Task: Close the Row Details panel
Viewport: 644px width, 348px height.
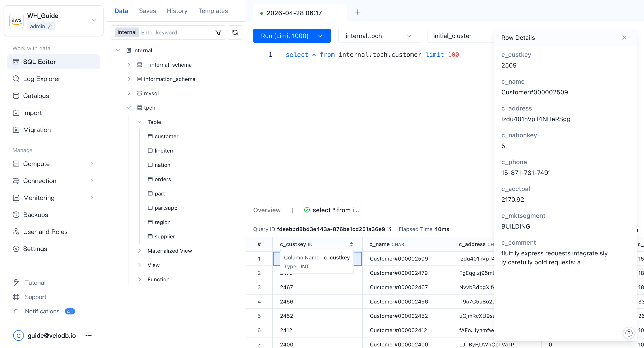Action: coord(624,38)
